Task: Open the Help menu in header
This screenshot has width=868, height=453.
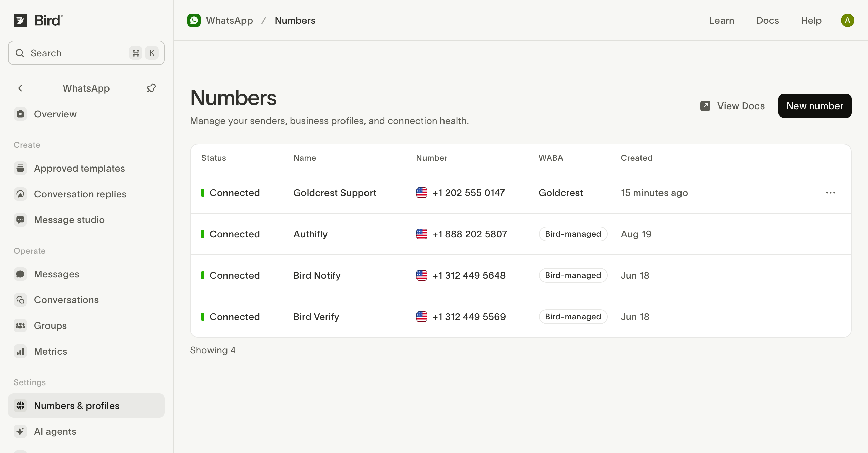Action: tap(811, 20)
